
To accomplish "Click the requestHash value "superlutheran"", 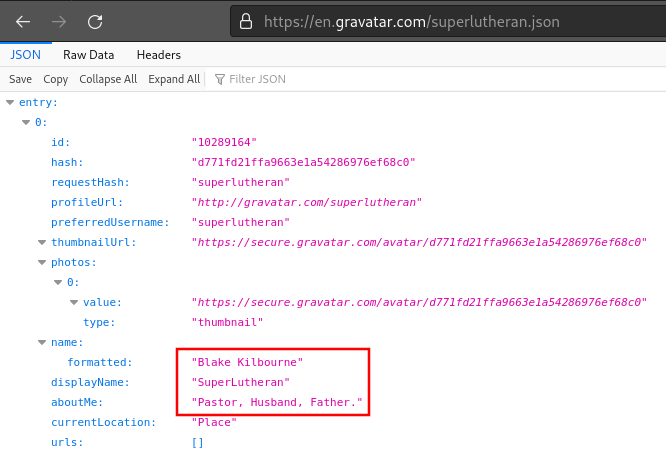I will (241, 182).
